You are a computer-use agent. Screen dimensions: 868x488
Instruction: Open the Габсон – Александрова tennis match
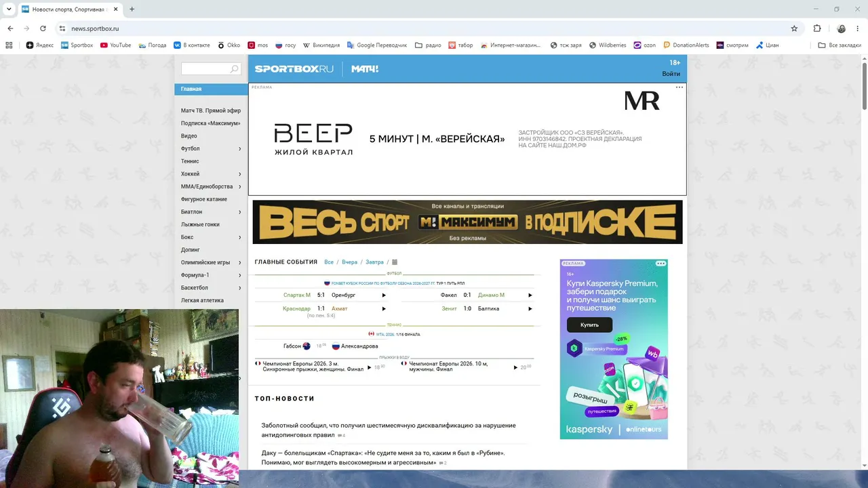(x=331, y=346)
